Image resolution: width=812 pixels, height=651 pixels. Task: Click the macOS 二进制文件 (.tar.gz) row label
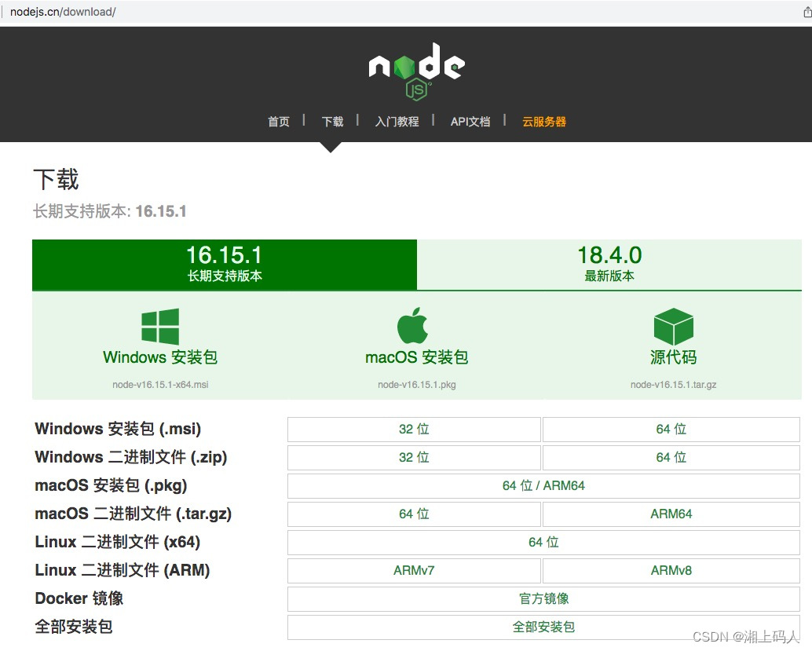coord(133,514)
